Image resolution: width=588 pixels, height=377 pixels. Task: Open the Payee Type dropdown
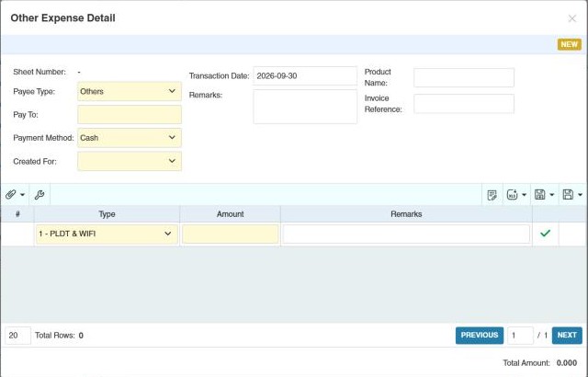click(x=130, y=91)
